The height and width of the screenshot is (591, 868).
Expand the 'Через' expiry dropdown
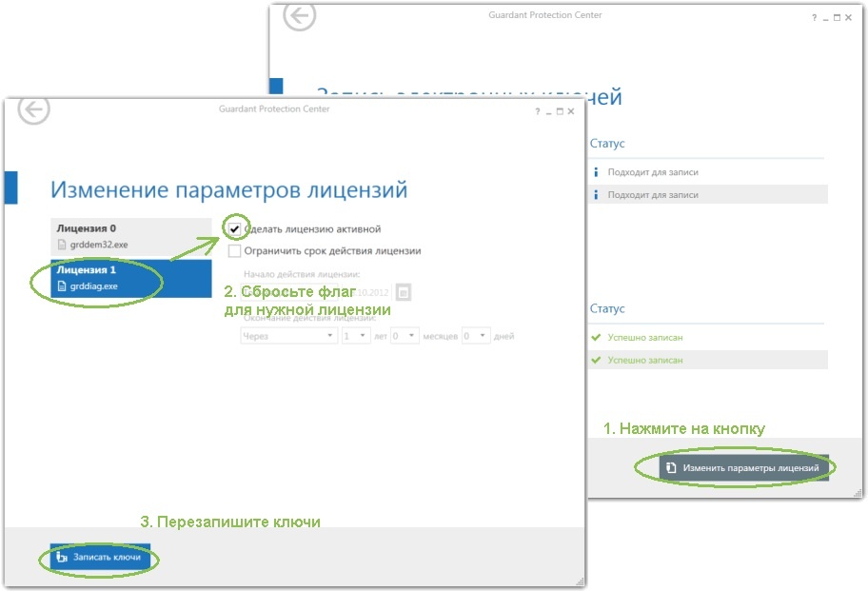(288, 336)
